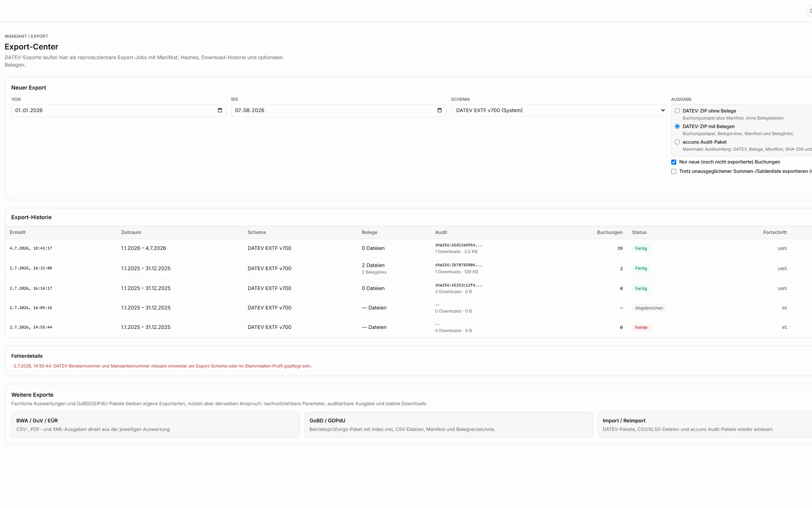Click the Status column header
The height and width of the screenshot is (508, 812).
click(639, 232)
